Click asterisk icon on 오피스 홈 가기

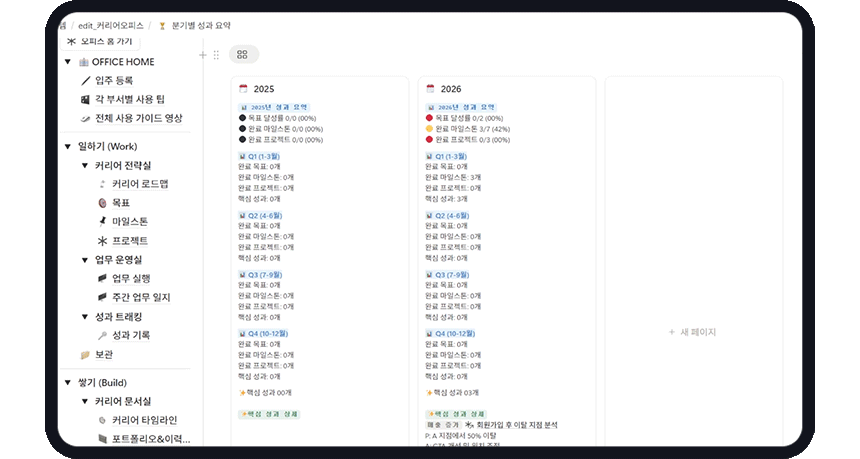click(71, 41)
